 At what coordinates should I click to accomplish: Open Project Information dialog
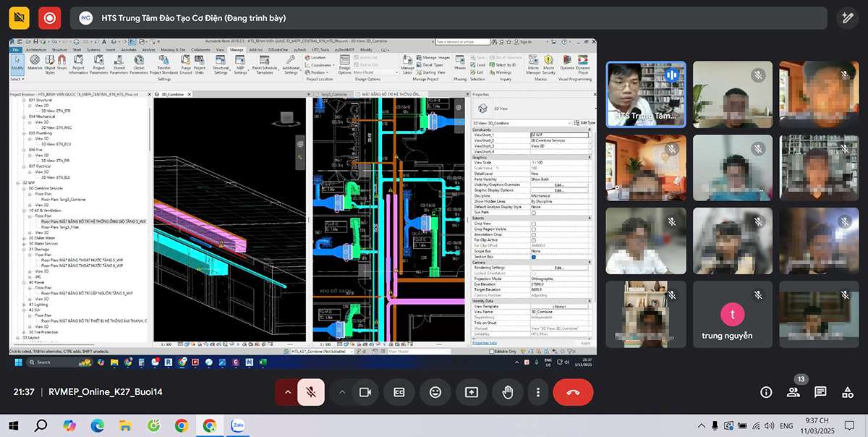pyautogui.click(x=78, y=64)
